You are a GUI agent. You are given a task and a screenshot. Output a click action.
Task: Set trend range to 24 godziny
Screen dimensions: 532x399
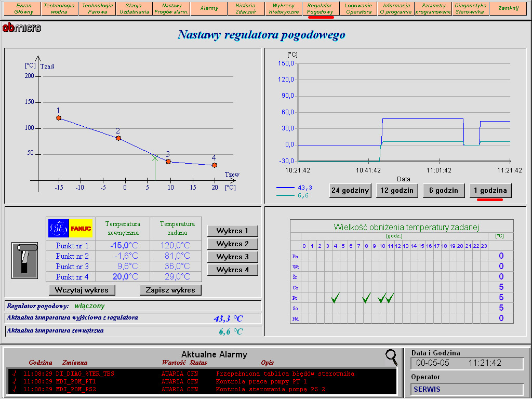(350, 190)
